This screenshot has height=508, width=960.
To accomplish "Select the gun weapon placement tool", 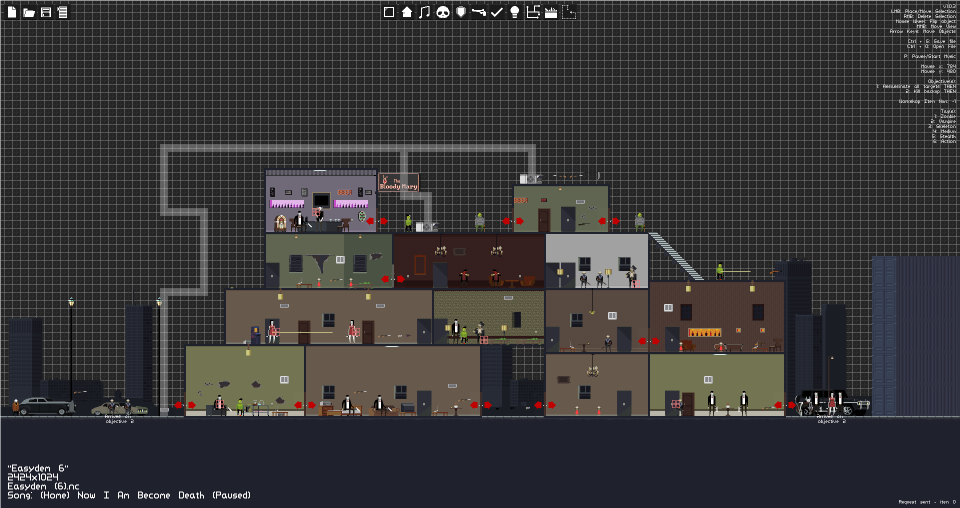I will (x=479, y=12).
